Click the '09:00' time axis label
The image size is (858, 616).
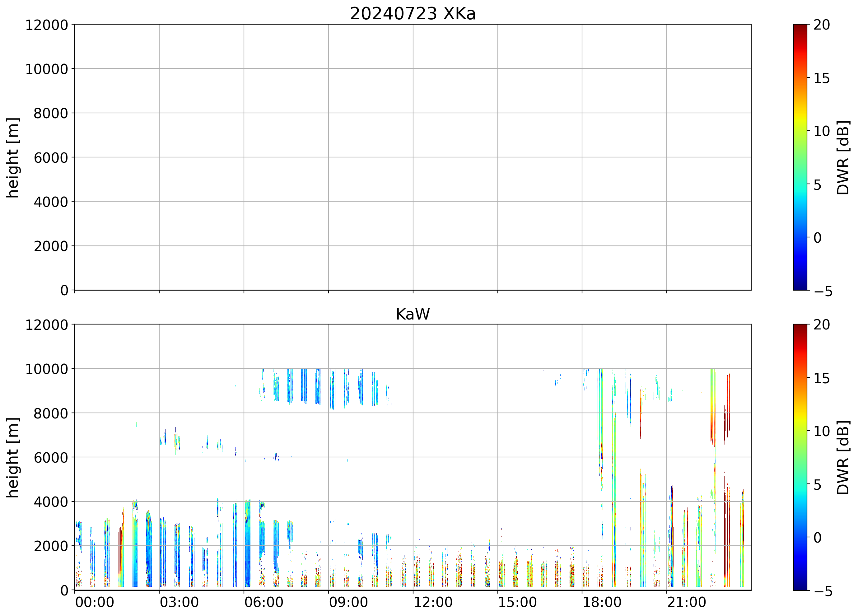pyautogui.click(x=348, y=602)
